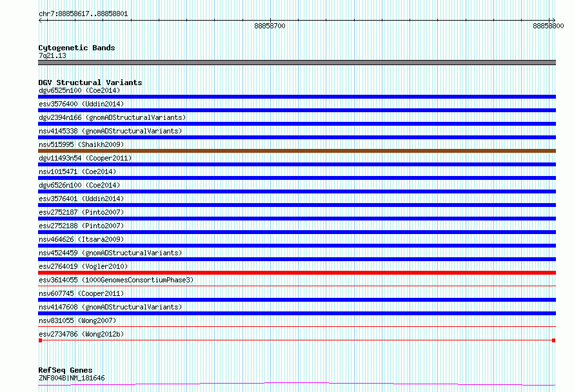Click the nsv831055 (Wong2007) label
Image resolution: width=574 pixels, height=392 pixels.
(x=77, y=320)
